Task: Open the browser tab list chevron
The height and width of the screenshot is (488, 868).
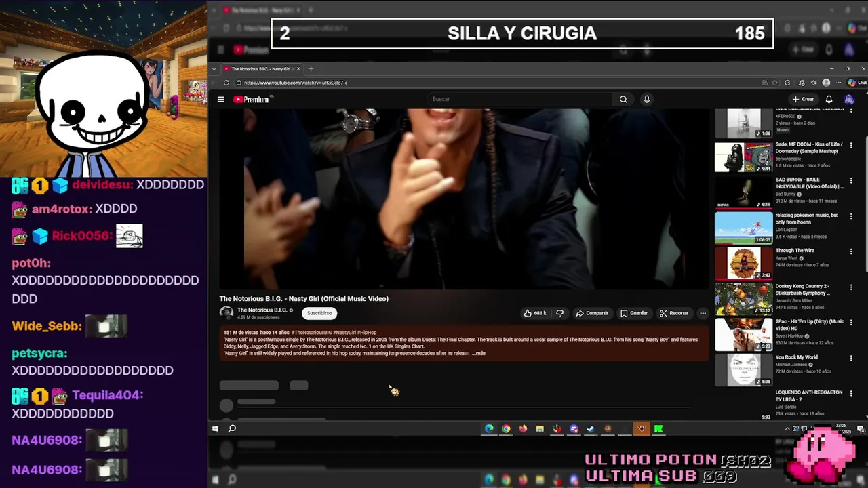Action: click(214, 69)
